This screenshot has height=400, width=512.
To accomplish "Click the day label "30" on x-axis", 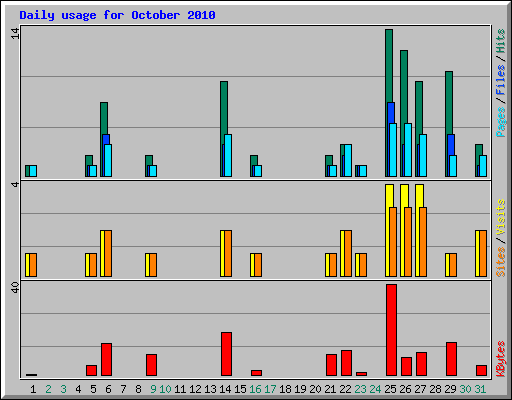I will pyautogui.click(x=465, y=389).
